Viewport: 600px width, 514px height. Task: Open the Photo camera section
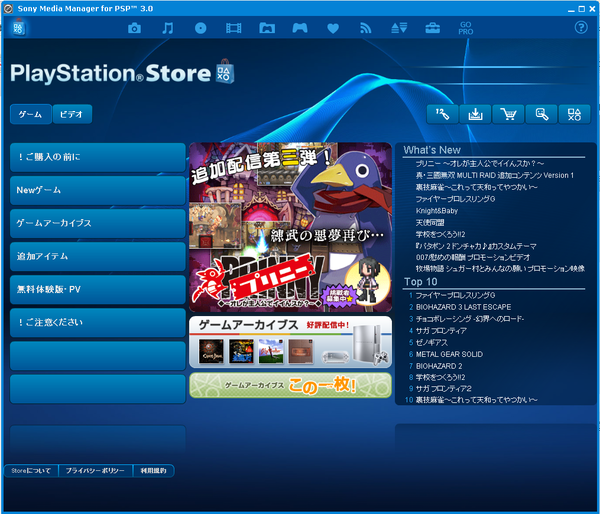134,28
